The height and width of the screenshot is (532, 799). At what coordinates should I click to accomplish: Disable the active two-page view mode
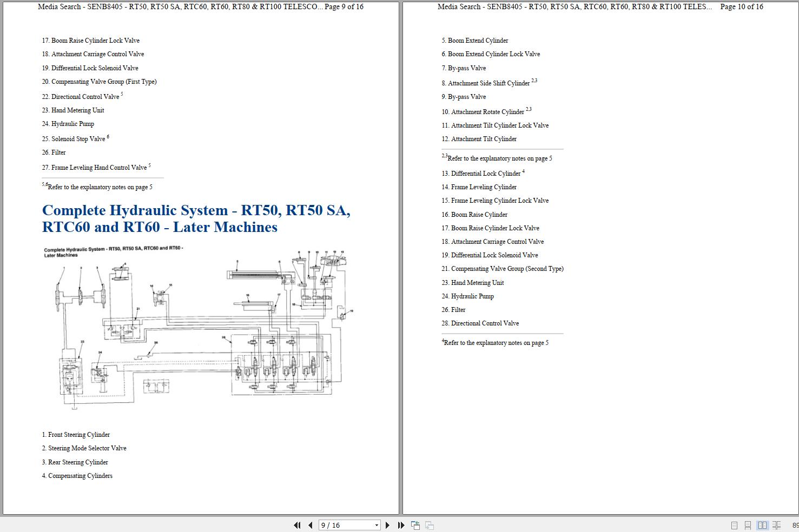pyautogui.click(x=763, y=525)
